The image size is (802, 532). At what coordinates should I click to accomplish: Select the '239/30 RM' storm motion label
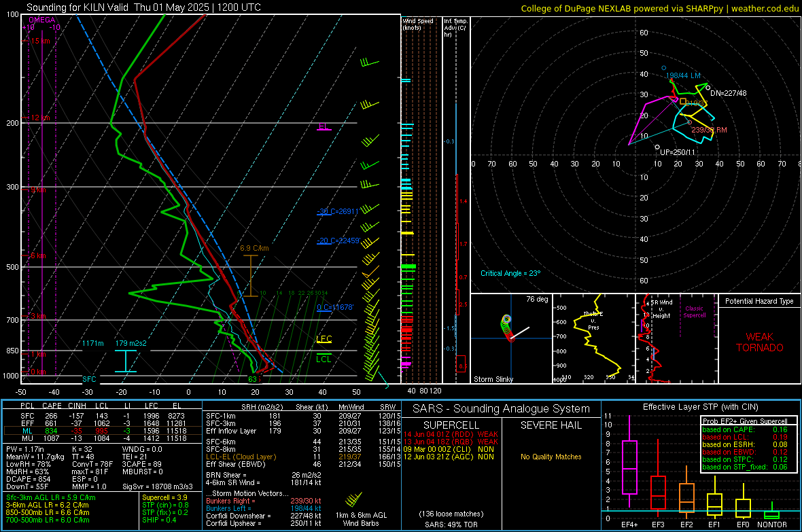(709, 130)
